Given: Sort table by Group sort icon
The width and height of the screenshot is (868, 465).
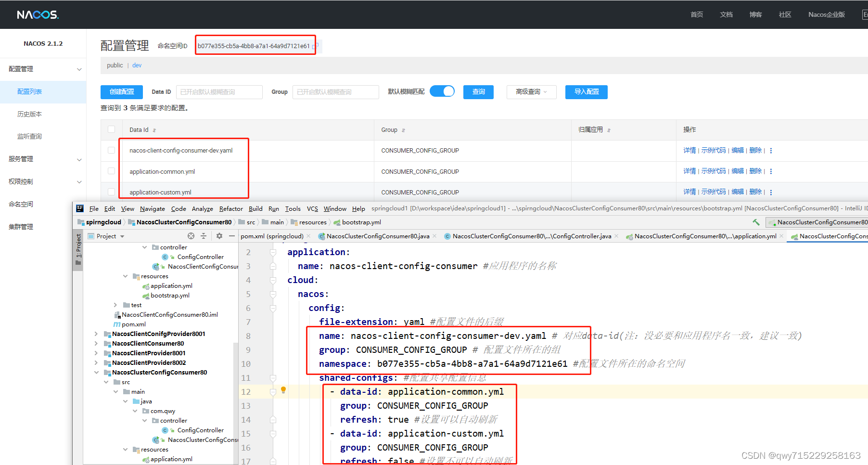Looking at the screenshot, I should pyautogui.click(x=403, y=130).
